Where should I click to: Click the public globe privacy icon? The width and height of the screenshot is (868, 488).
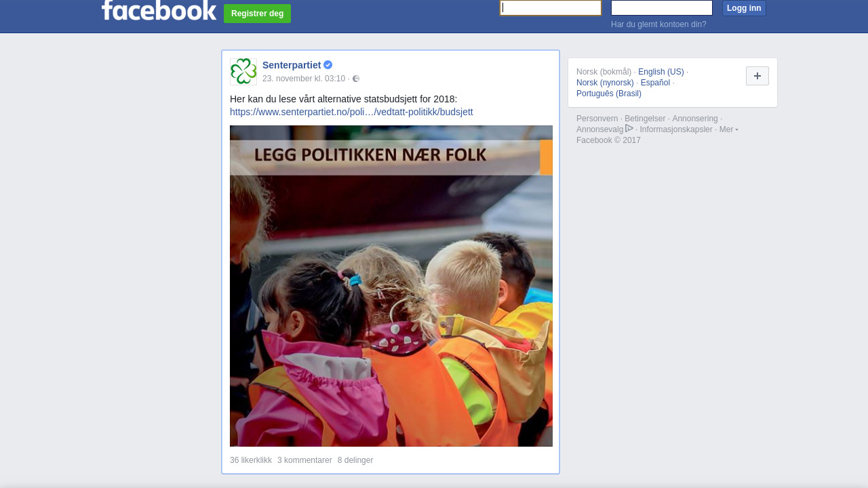click(356, 79)
